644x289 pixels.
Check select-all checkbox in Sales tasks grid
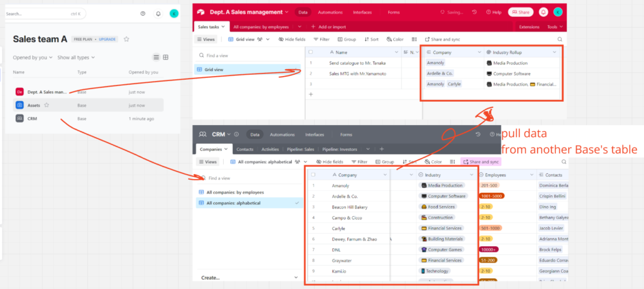(311, 52)
